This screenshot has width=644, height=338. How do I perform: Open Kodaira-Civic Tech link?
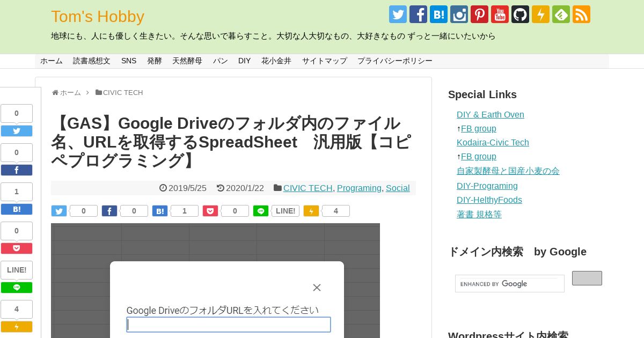[493, 143]
